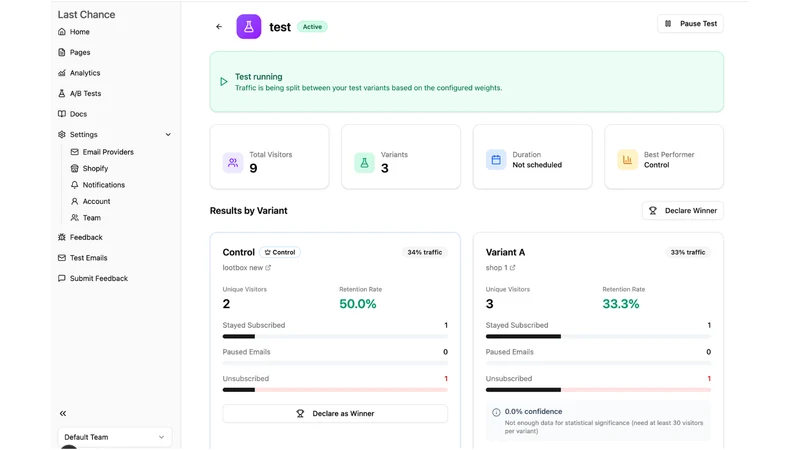Click Variant A's Stayed Subscribed bar
This screenshot has height=450, width=800.
tap(598, 336)
